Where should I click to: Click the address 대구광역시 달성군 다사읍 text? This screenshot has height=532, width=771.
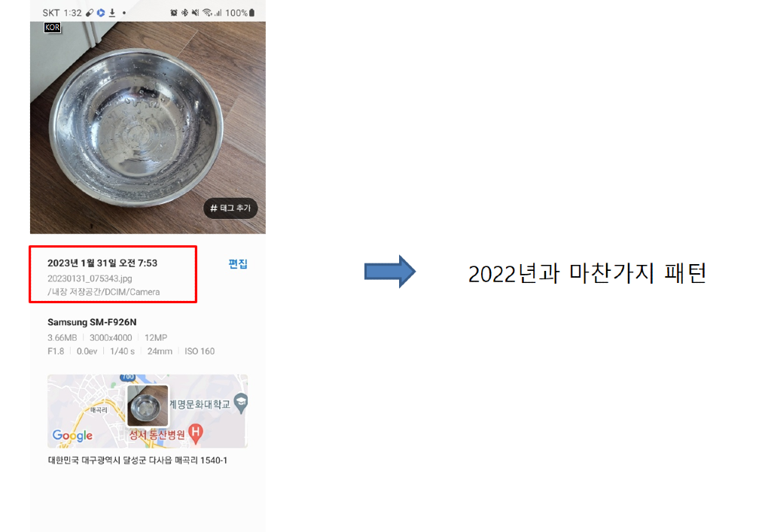click(x=139, y=461)
